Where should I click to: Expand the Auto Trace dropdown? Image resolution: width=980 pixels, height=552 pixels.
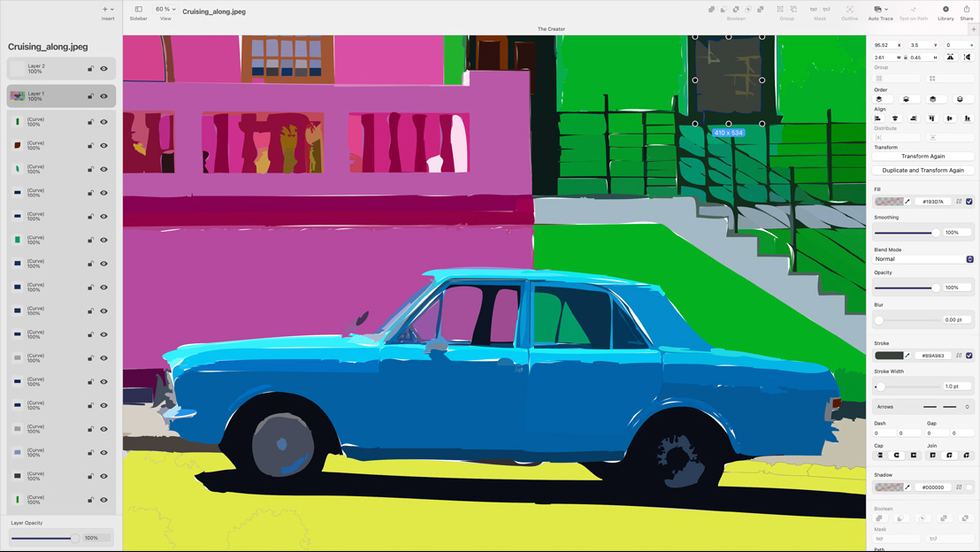coord(881,10)
